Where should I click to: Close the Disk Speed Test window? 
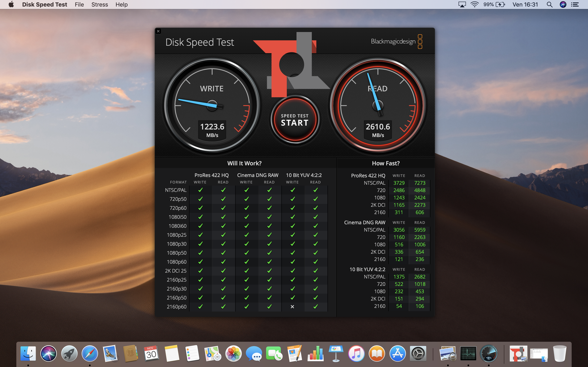click(158, 31)
